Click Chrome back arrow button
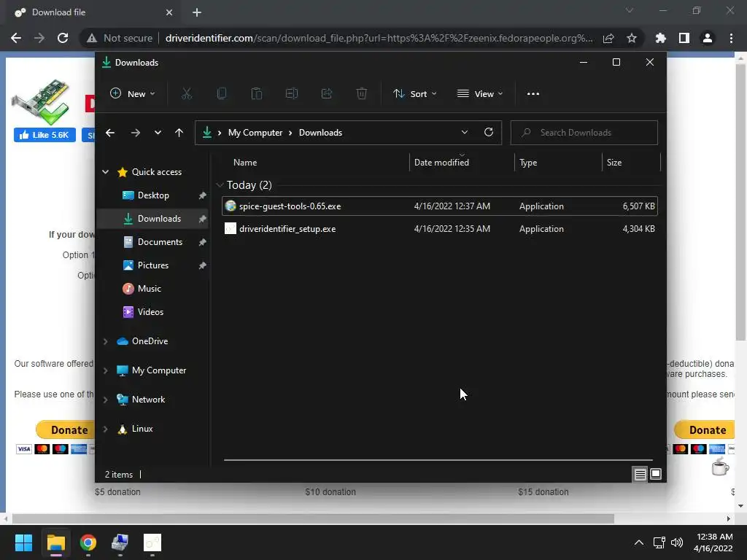747x560 pixels. coord(16,38)
